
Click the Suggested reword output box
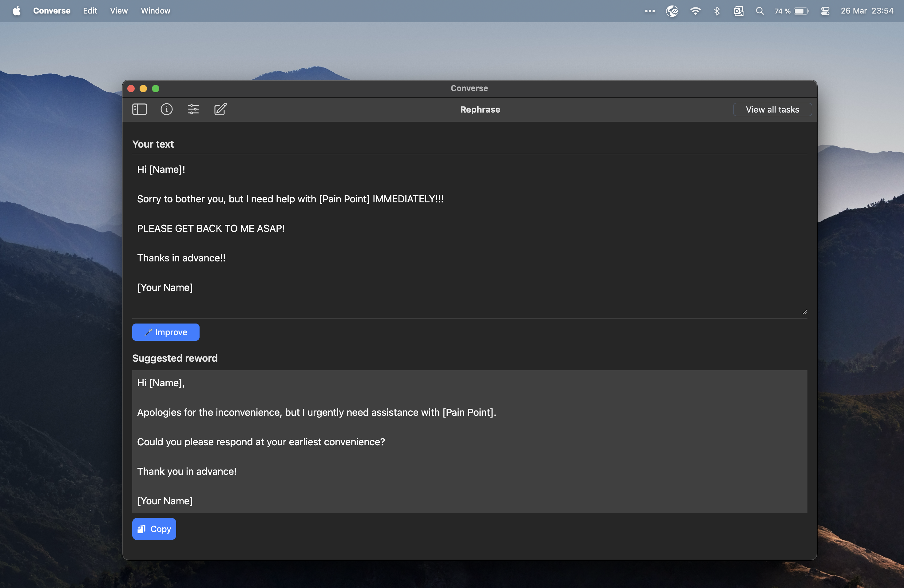[x=470, y=441]
